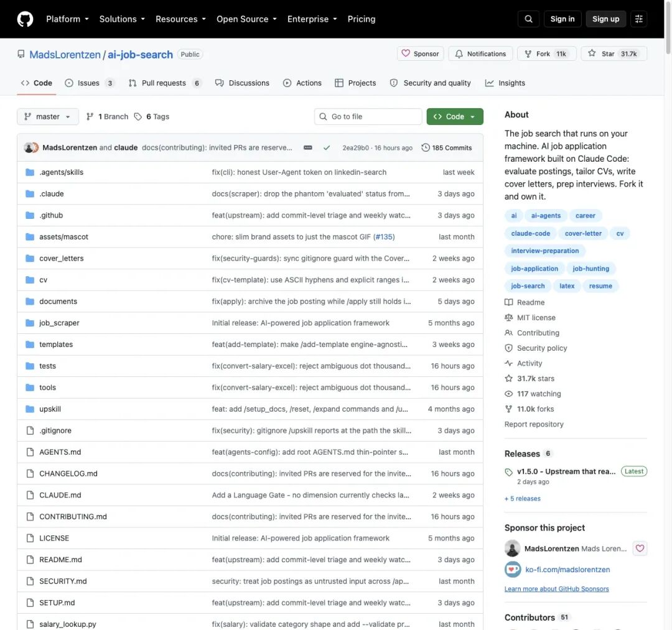Click the file icon for .gitignore
Image resolution: width=672 pixels, height=630 pixels.
(30, 430)
